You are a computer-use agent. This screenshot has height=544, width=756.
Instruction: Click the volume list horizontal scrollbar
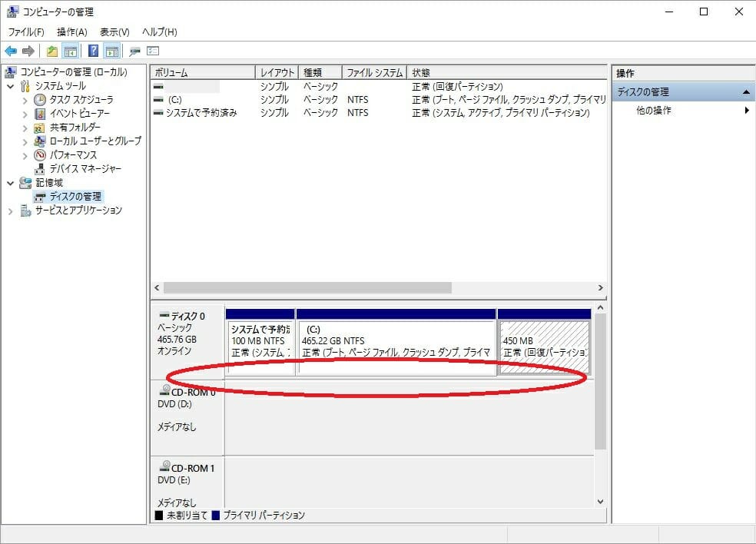[307, 287]
